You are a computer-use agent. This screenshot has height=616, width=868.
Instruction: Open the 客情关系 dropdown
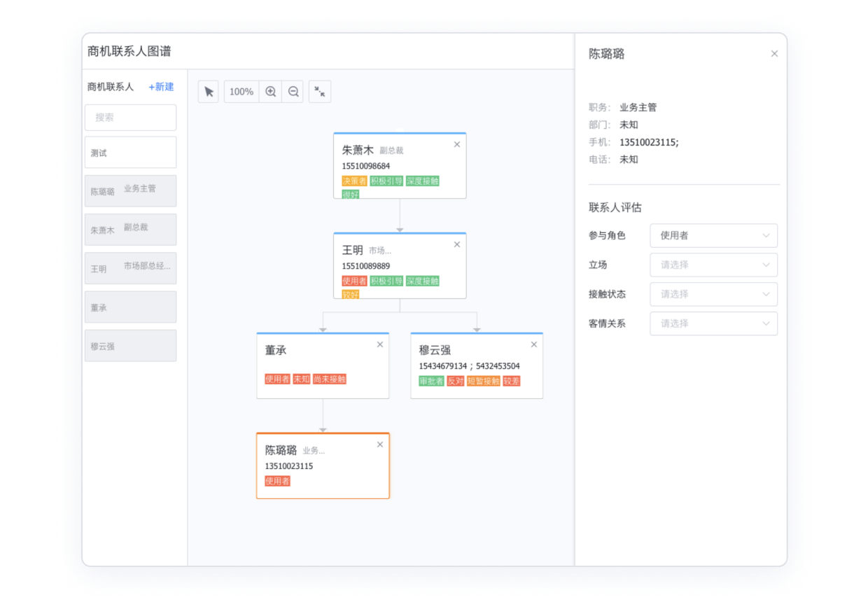coord(713,323)
